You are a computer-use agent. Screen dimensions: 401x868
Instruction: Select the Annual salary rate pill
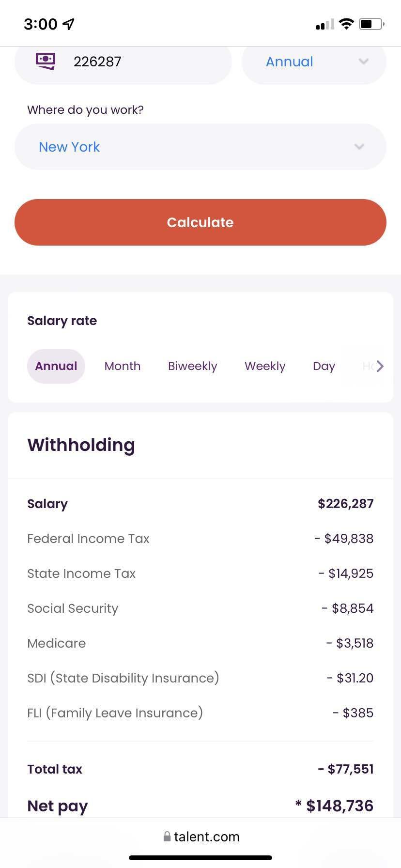tap(56, 366)
